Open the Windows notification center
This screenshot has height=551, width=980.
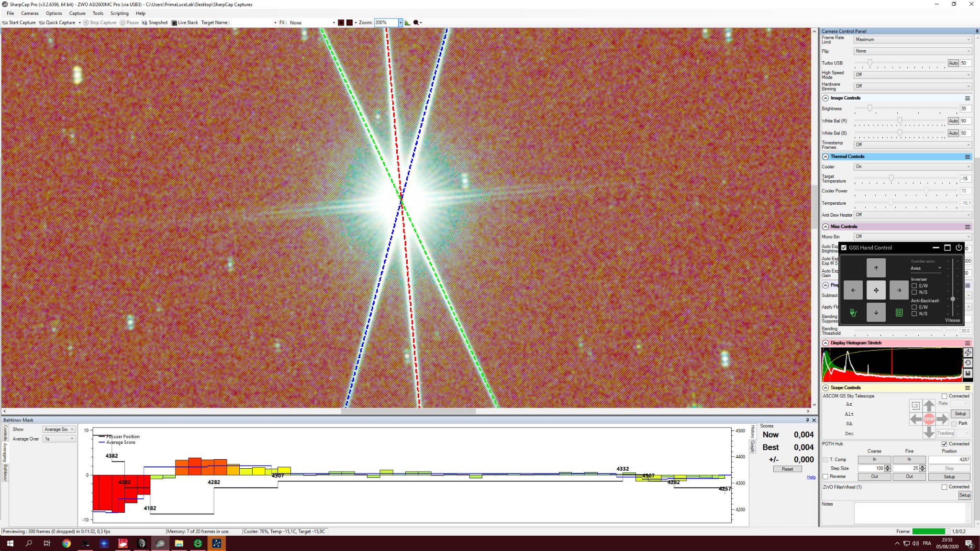[x=969, y=543]
